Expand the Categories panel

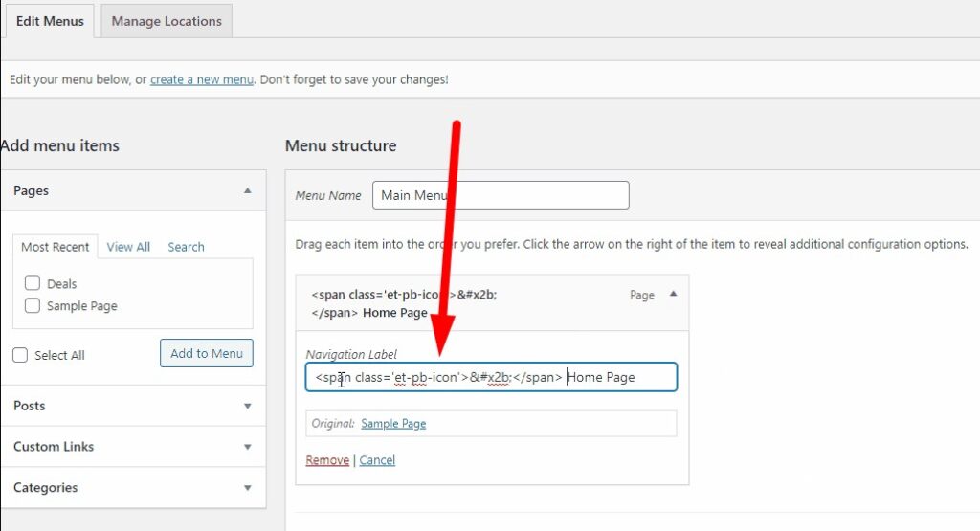133,487
